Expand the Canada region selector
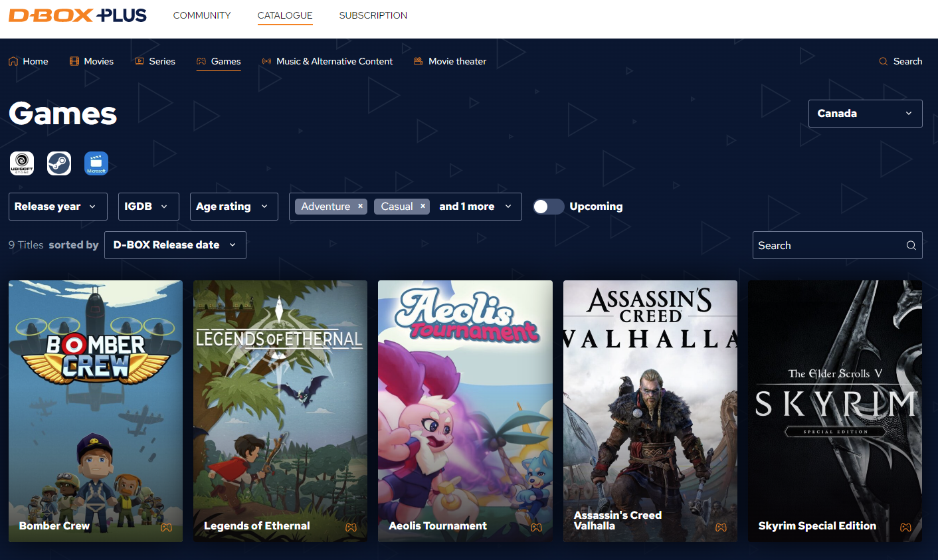This screenshot has width=938, height=560. [x=865, y=113]
